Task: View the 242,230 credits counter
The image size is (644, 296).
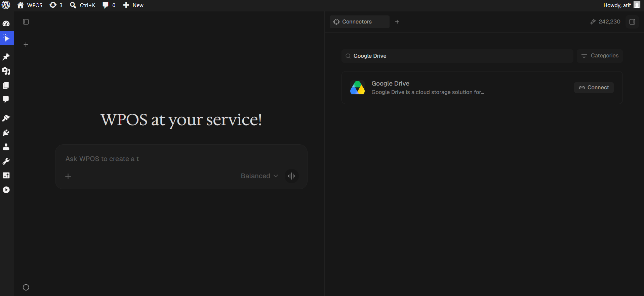Action: tap(605, 22)
